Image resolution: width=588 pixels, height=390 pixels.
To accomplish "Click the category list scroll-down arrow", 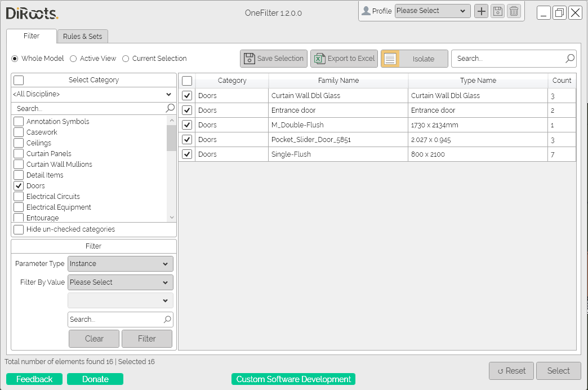I will tap(172, 218).
